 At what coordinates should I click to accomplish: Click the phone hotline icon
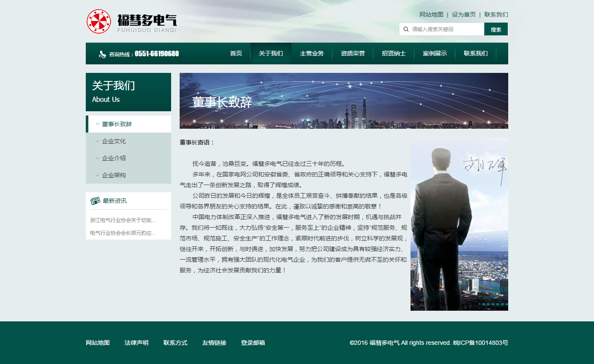point(102,54)
